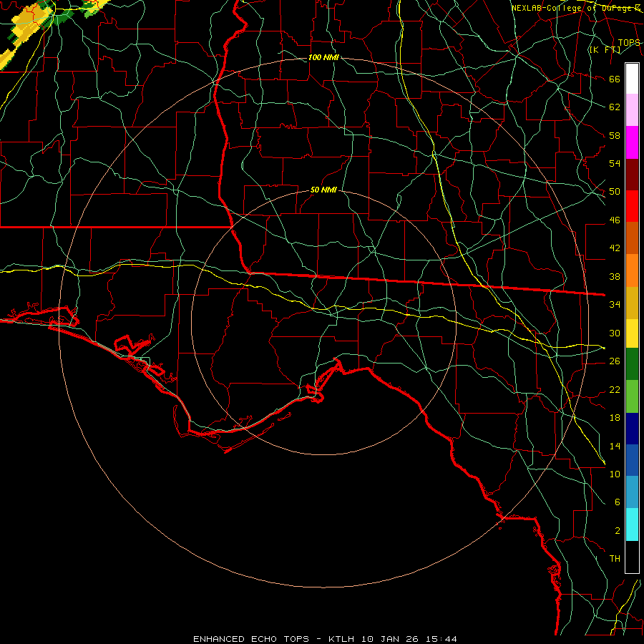Click the 22 legend value

click(x=615, y=389)
